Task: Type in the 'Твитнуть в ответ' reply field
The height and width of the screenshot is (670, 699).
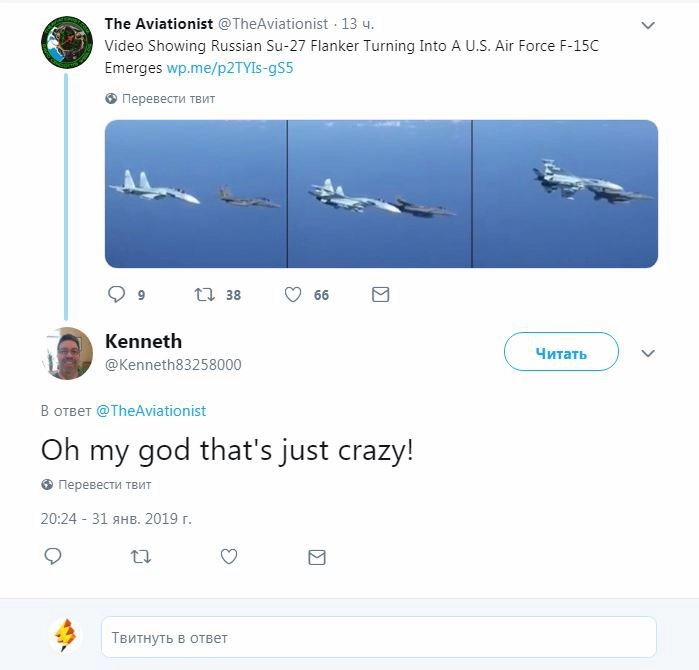Action: [378, 637]
